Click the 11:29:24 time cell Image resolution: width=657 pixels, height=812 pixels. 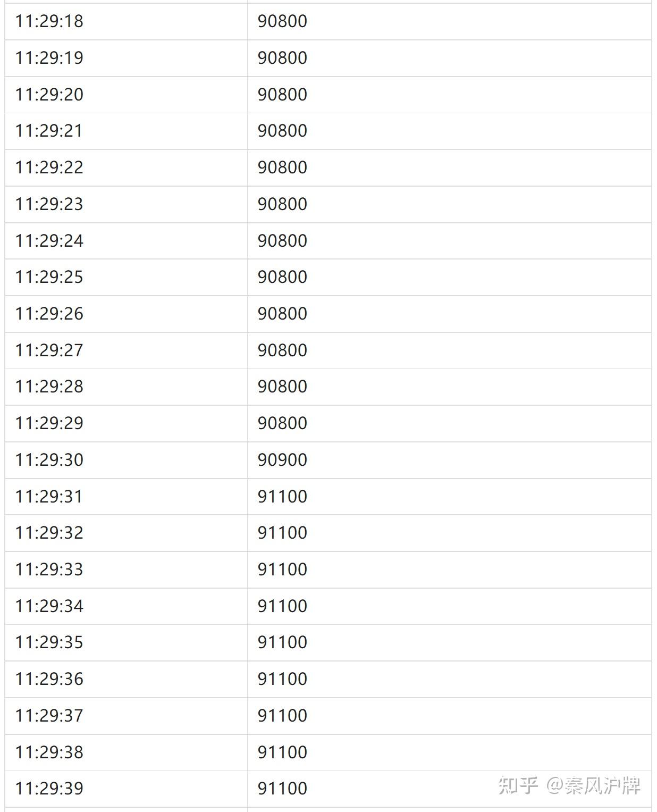126,241
